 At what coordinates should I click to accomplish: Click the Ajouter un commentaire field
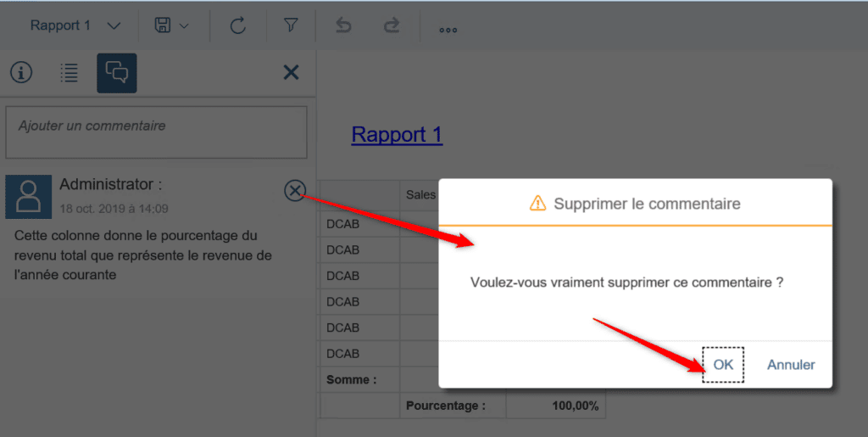tap(156, 132)
